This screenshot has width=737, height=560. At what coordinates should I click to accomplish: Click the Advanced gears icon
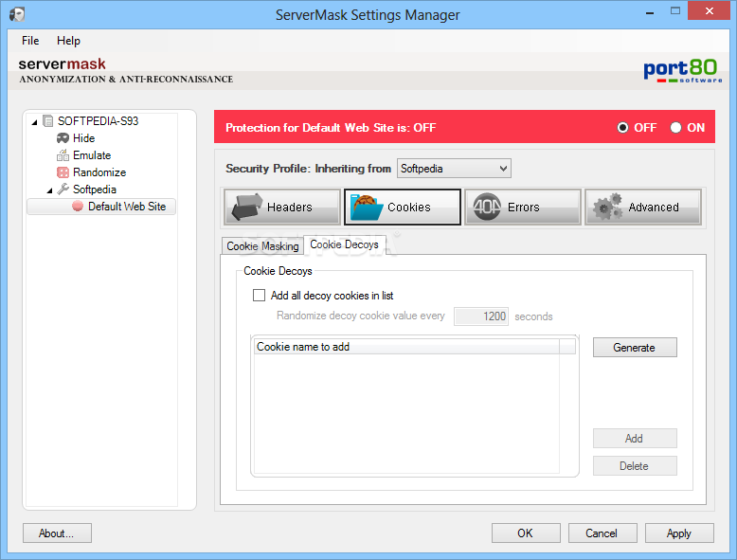[608, 207]
